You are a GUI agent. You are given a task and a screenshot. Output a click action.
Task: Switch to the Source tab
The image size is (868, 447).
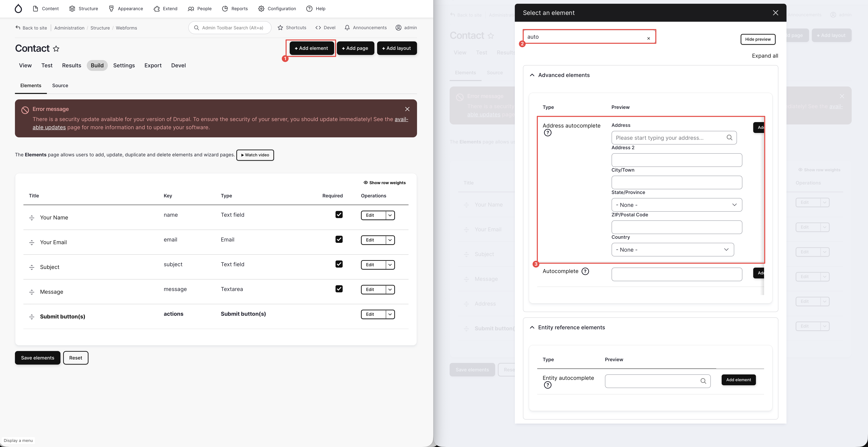(x=60, y=85)
